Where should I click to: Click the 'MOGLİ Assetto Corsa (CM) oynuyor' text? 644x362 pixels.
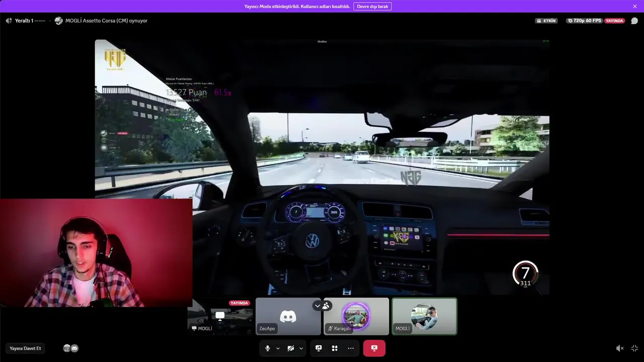[x=106, y=21]
